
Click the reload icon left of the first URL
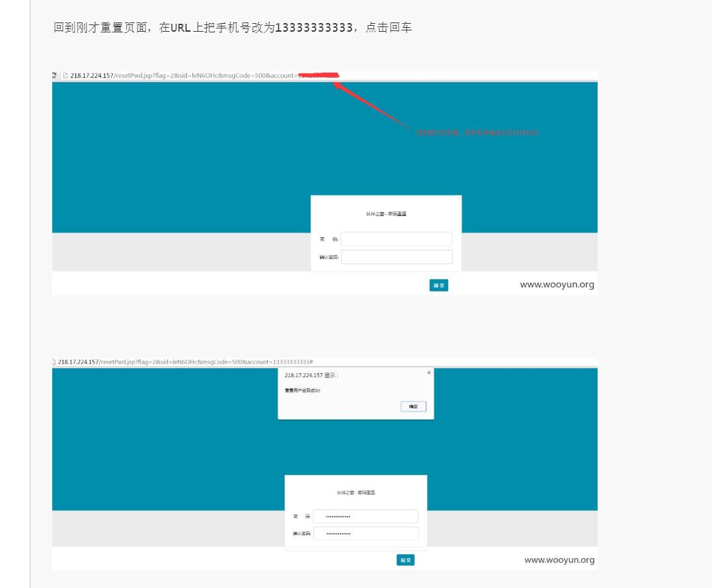coord(54,75)
